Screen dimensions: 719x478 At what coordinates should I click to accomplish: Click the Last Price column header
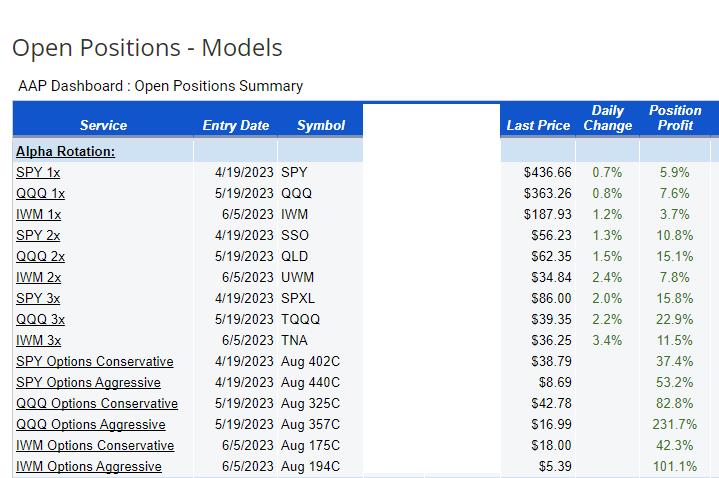tap(538, 125)
